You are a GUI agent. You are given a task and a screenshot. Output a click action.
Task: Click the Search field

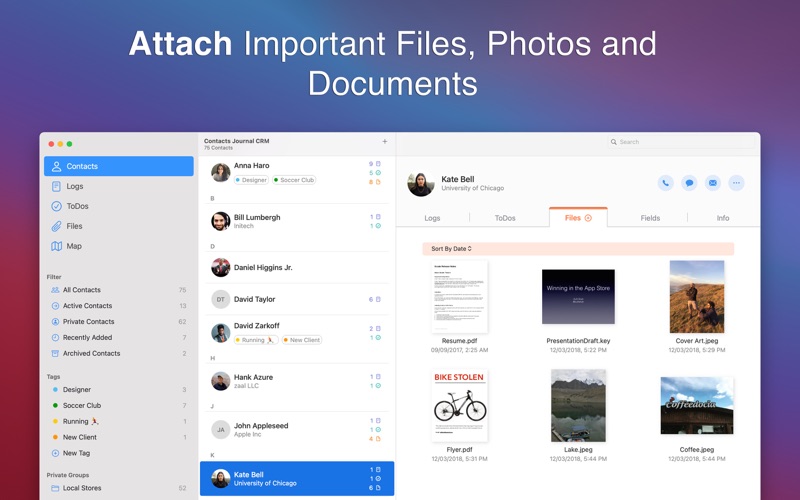tap(681, 142)
